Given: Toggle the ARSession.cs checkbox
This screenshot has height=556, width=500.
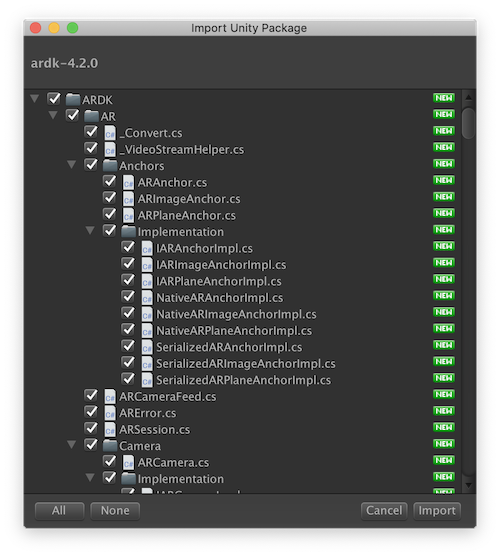Looking at the screenshot, I should (x=91, y=428).
